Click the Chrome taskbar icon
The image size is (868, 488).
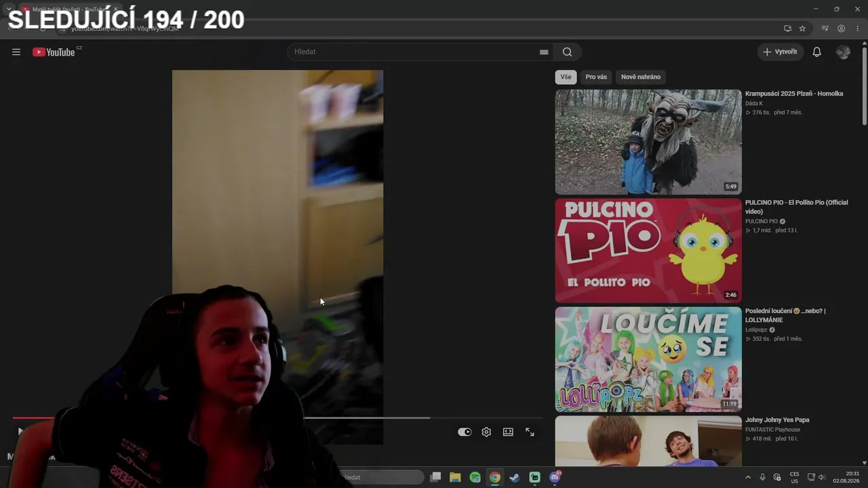click(x=495, y=477)
